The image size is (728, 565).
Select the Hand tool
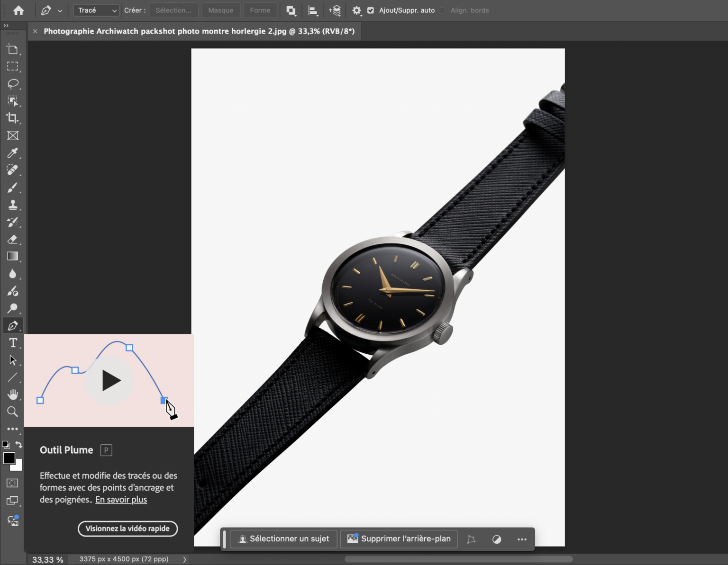[x=13, y=395]
